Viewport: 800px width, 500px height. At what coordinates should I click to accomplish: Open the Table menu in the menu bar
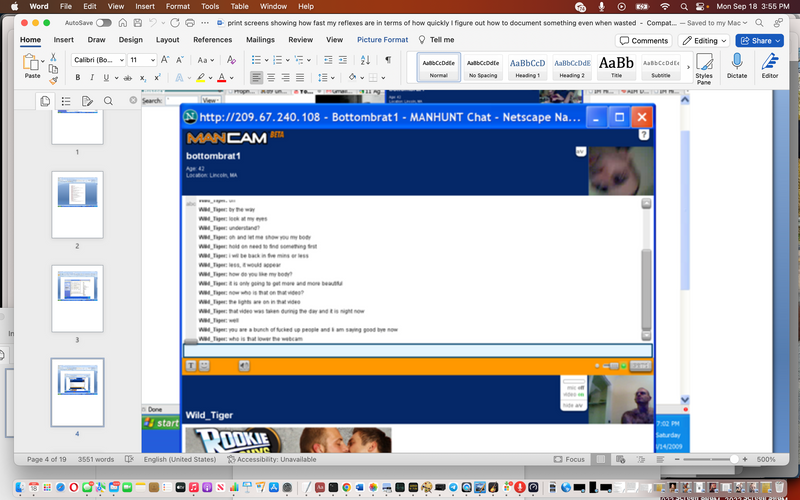[239, 7]
